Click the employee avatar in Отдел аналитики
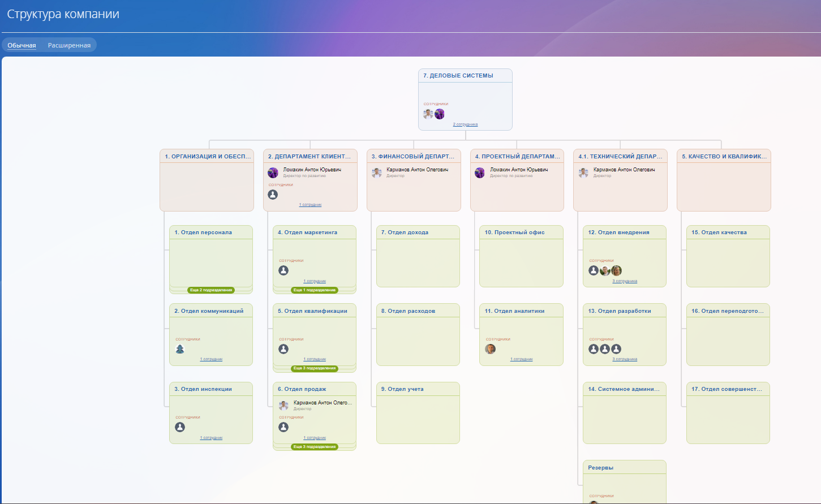This screenshot has height=504, width=821. [x=491, y=349]
